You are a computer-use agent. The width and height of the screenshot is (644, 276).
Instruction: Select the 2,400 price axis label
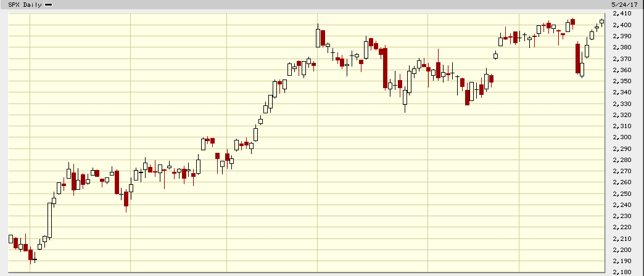click(622, 25)
